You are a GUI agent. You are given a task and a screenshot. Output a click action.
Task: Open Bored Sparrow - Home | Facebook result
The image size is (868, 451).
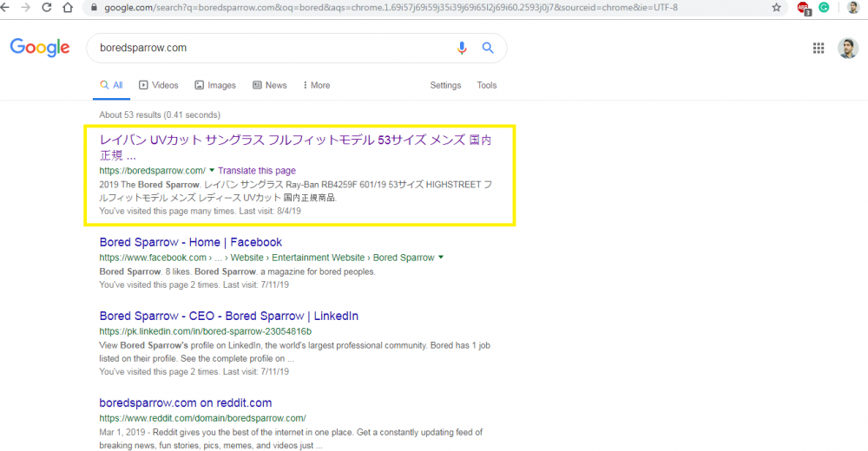click(x=190, y=242)
